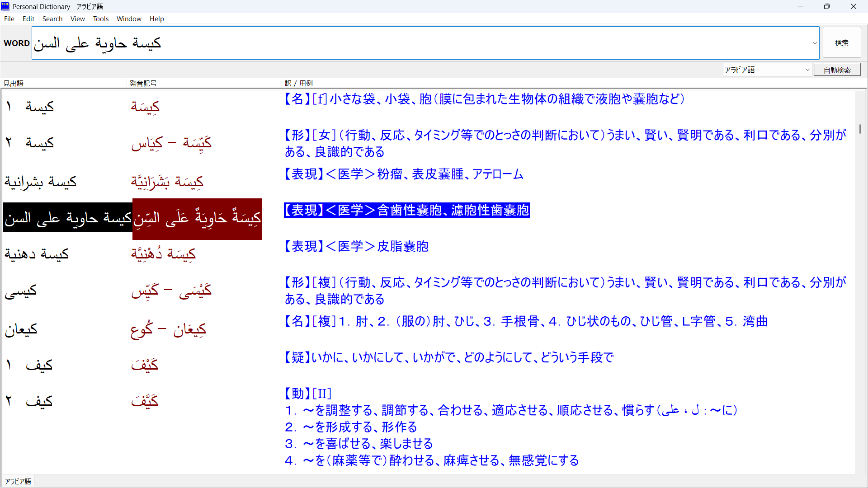Screen dimensions: 868x488
Task: Open the File menu
Action: pyautogui.click(x=9, y=19)
